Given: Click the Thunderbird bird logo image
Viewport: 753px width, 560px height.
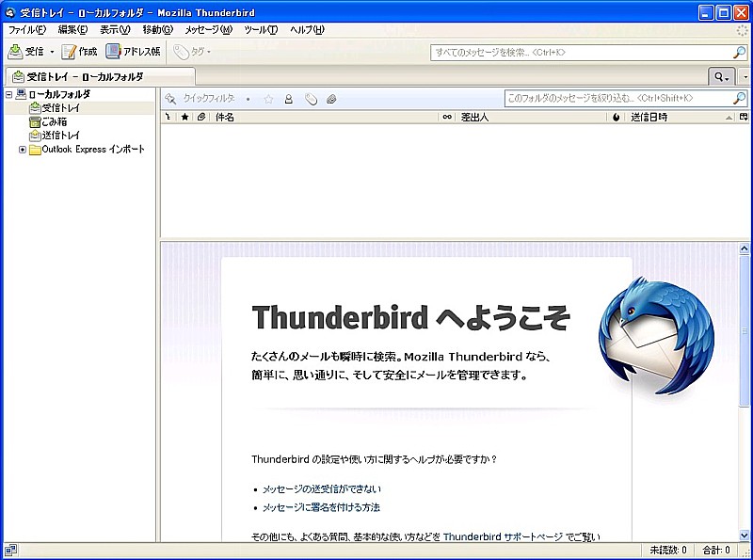Looking at the screenshot, I should pos(656,336).
